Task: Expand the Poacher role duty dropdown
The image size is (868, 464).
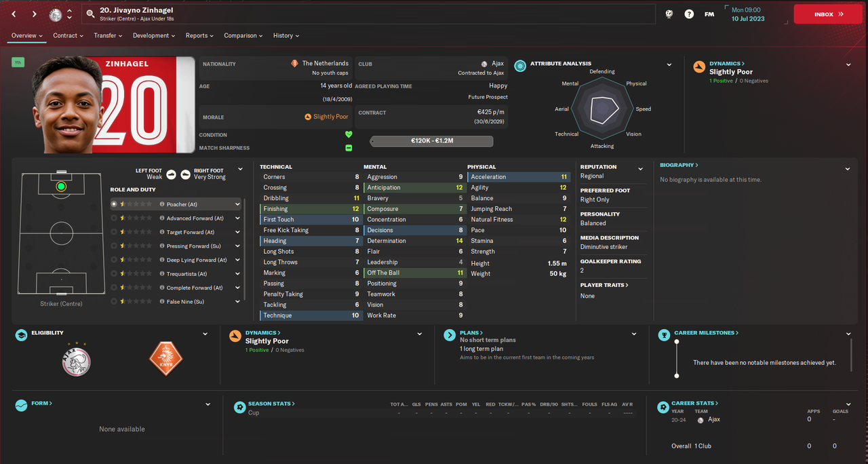Action: tap(237, 204)
